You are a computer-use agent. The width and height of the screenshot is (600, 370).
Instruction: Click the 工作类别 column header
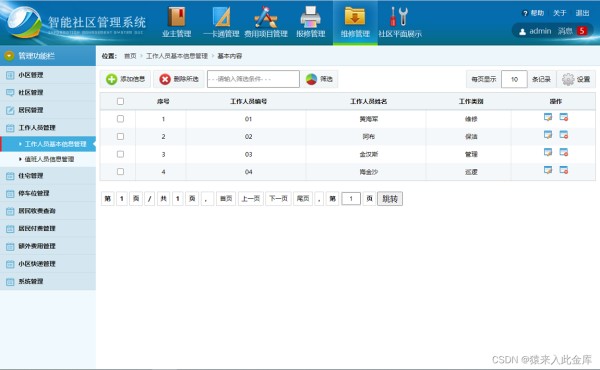point(471,101)
